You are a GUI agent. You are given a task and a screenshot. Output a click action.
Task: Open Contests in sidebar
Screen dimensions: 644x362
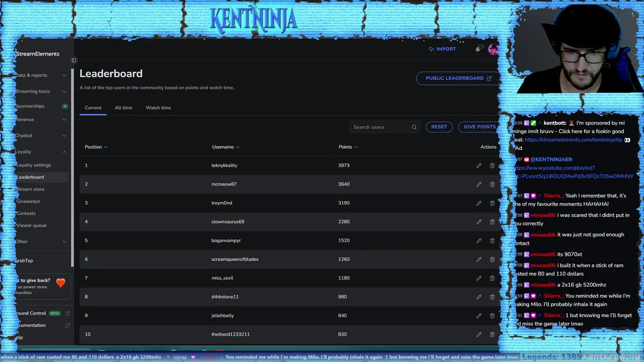click(26, 213)
